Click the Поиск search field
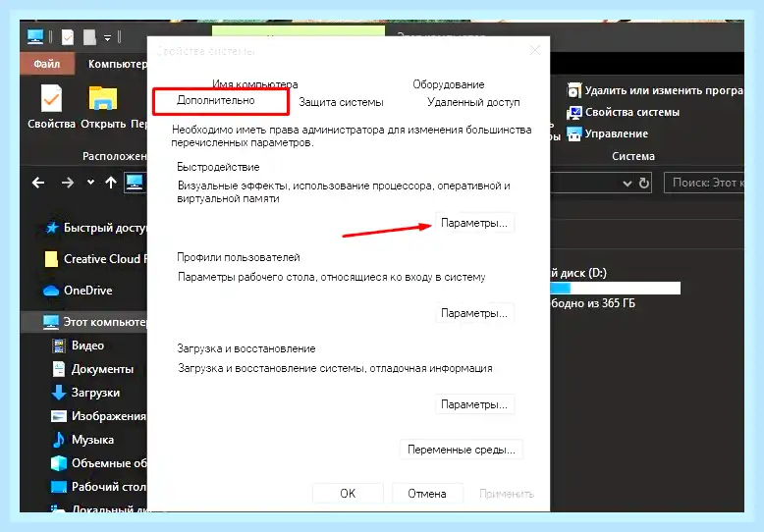 tap(703, 183)
